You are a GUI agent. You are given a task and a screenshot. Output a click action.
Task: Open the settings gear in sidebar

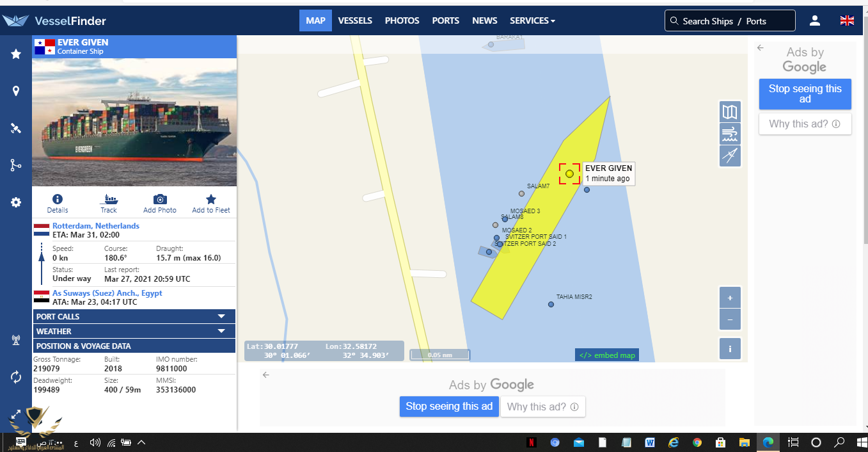(x=16, y=202)
